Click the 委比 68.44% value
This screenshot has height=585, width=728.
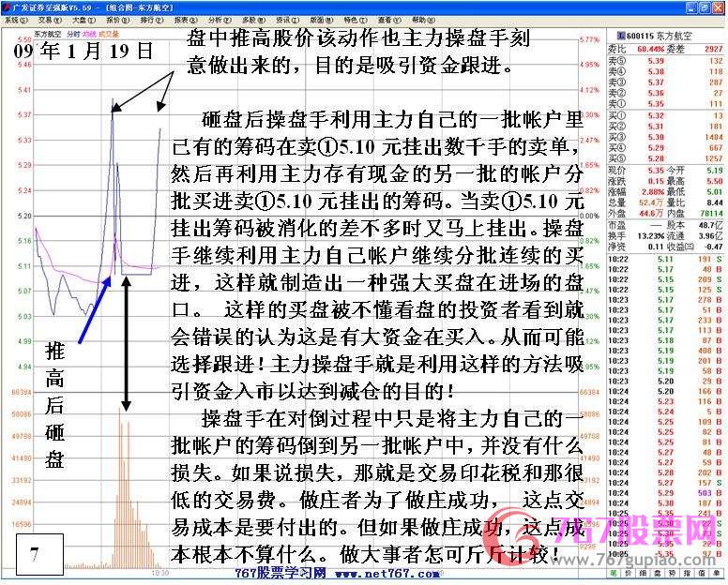(650, 49)
